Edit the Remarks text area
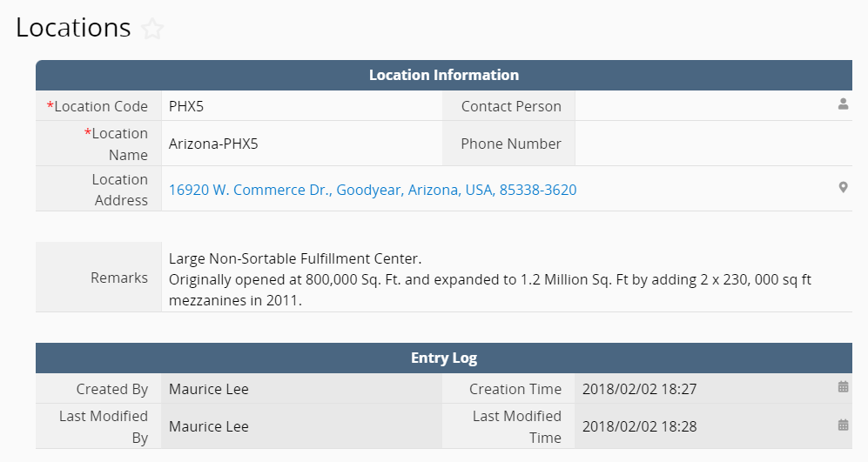This screenshot has height=462, width=868. [x=507, y=278]
